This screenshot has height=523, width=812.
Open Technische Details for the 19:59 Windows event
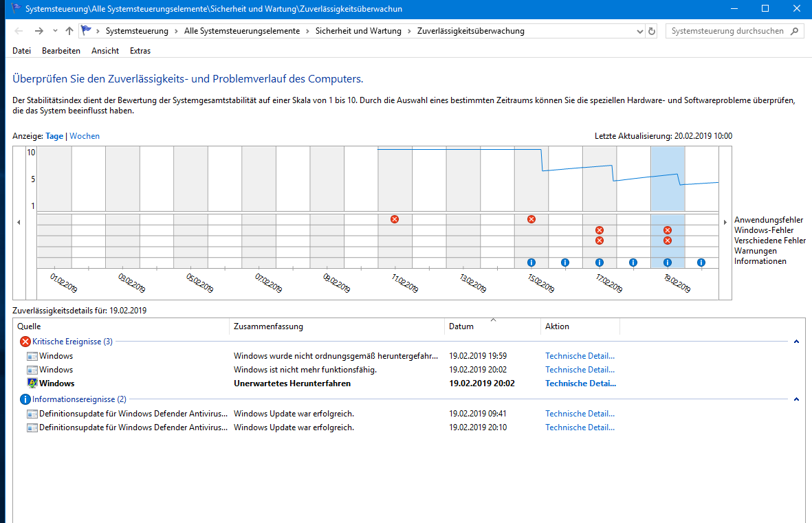tap(580, 356)
